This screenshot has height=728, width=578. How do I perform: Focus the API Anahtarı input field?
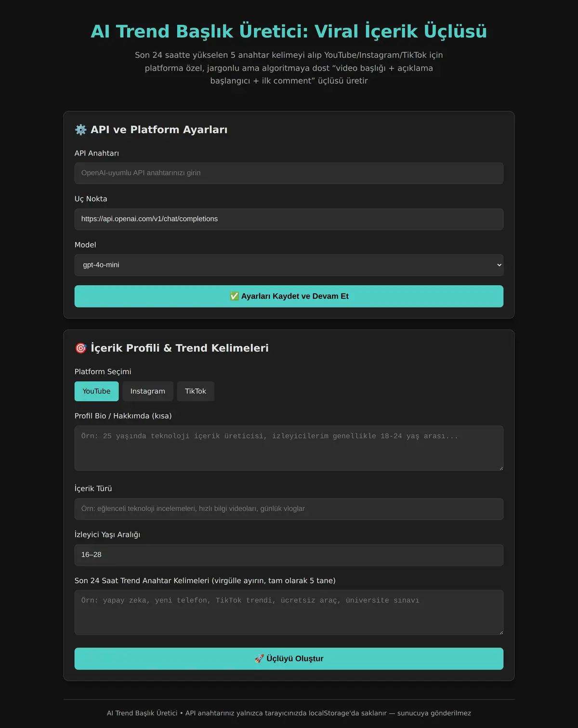click(289, 173)
